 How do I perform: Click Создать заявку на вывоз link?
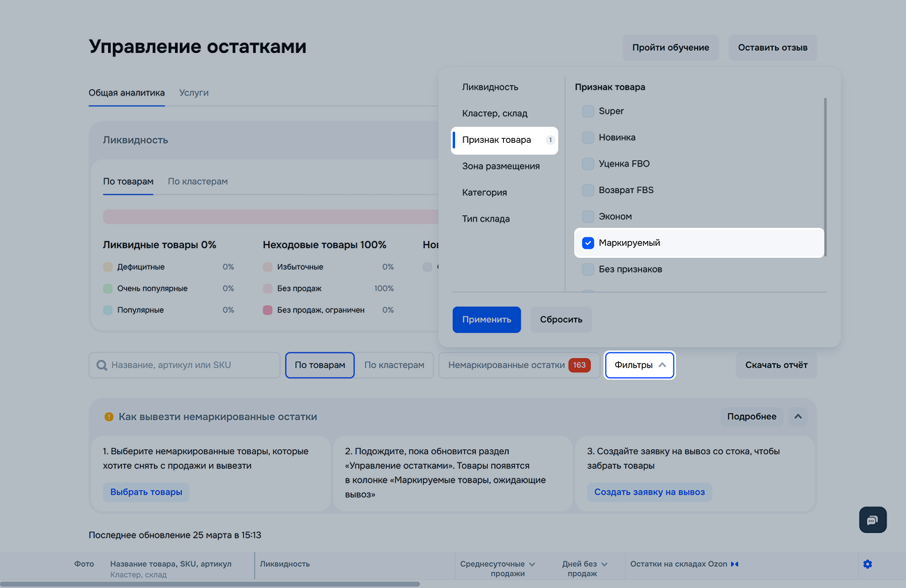(649, 492)
